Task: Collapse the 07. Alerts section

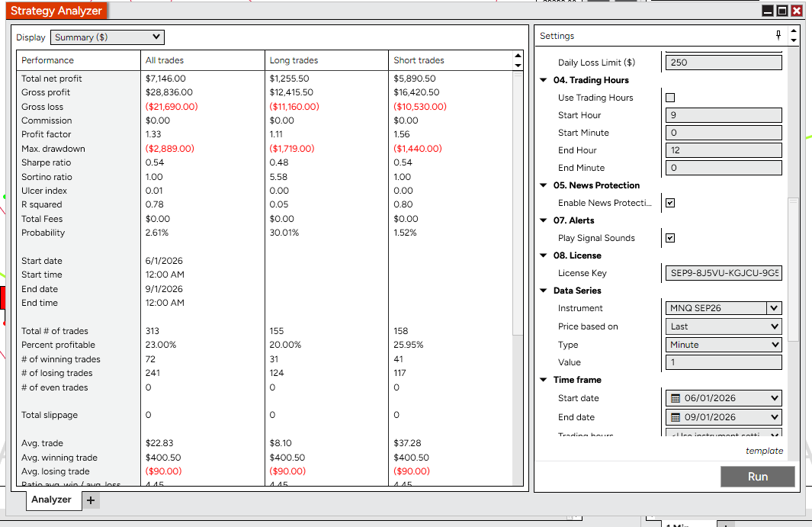Action: pyautogui.click(x=543, y=220)
